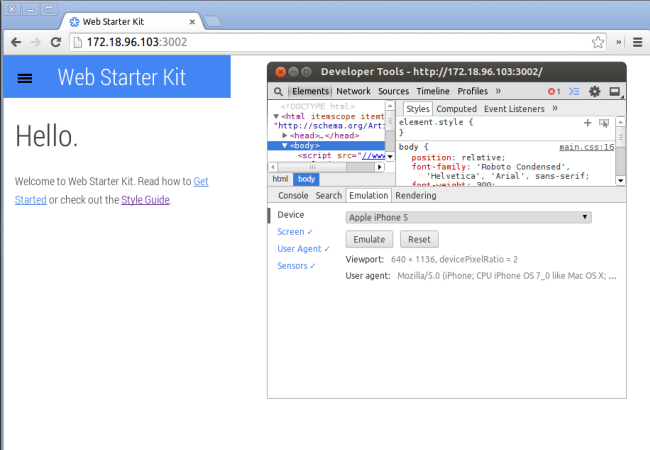Click the red error count indicator
The height and width of the screenshot is (450, 650).
(554, 91)
